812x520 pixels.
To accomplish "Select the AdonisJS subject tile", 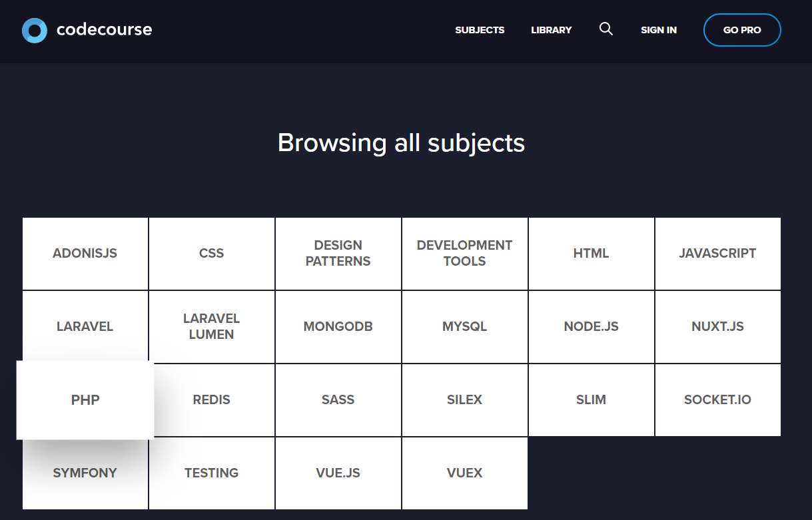I will click(x=85, y=254).
